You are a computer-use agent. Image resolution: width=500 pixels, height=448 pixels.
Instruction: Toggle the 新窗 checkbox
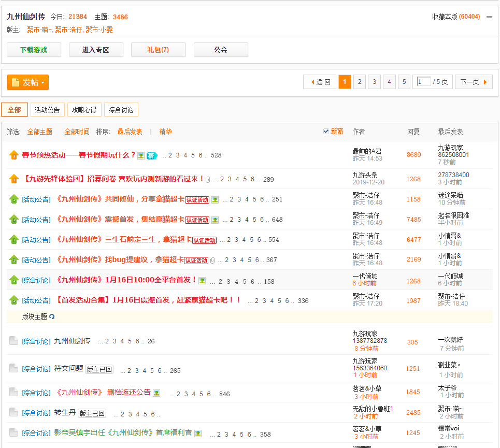pos(326,131)
